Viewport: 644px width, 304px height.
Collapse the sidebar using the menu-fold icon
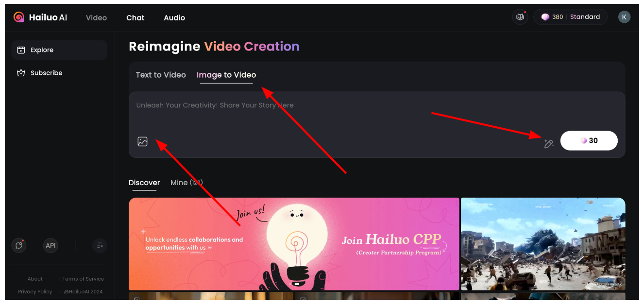100,245
